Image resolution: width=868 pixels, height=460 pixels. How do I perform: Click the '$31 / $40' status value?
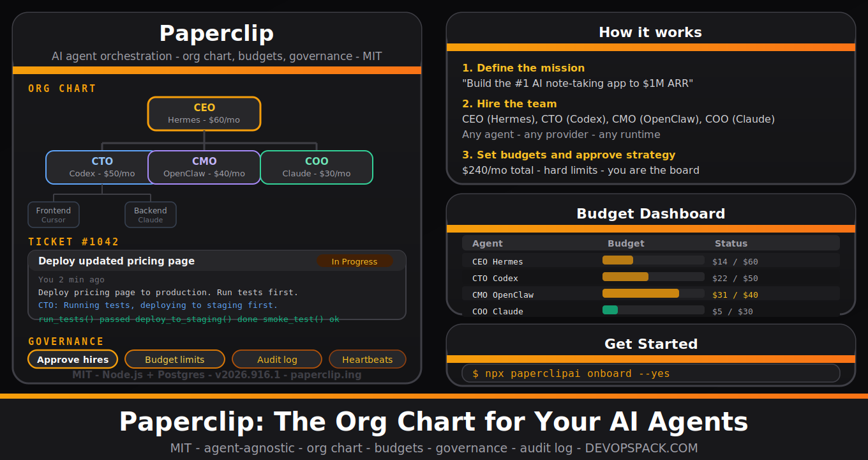coord(735,295)
